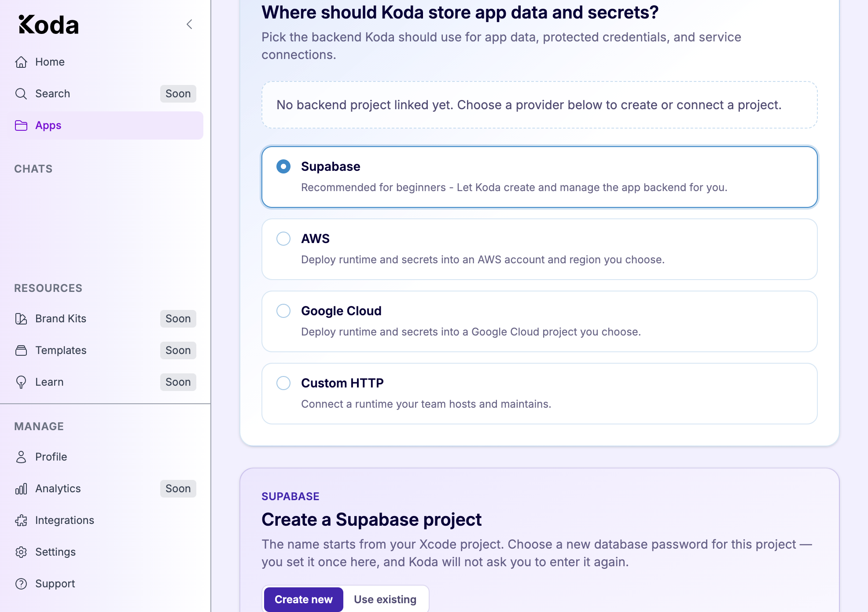Click the Templates icon
868x612 pixels.
[x=21, y=350]
